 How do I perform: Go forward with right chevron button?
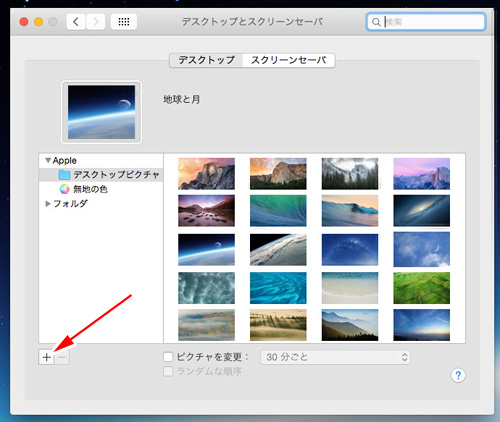click(96, 22)
